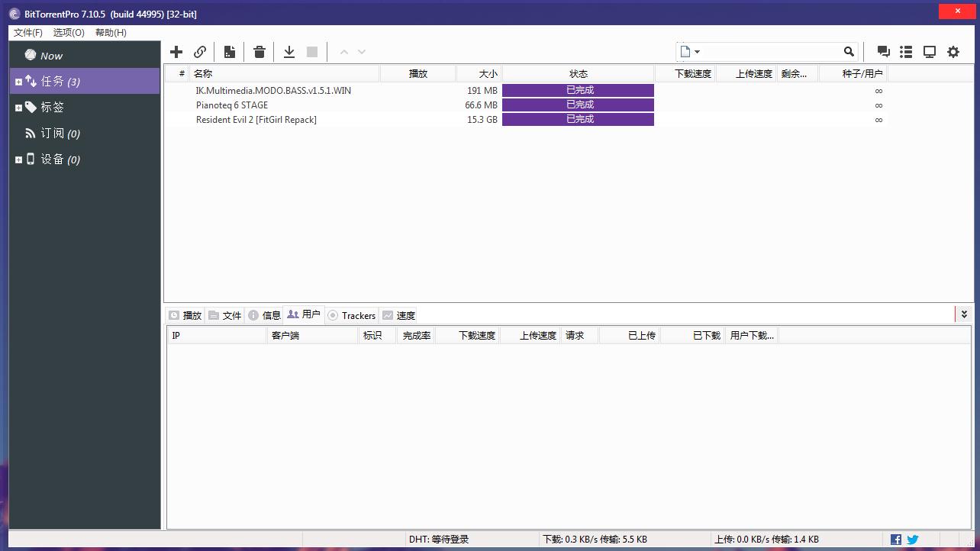Expand the 标签 tree node

(18, 108)
